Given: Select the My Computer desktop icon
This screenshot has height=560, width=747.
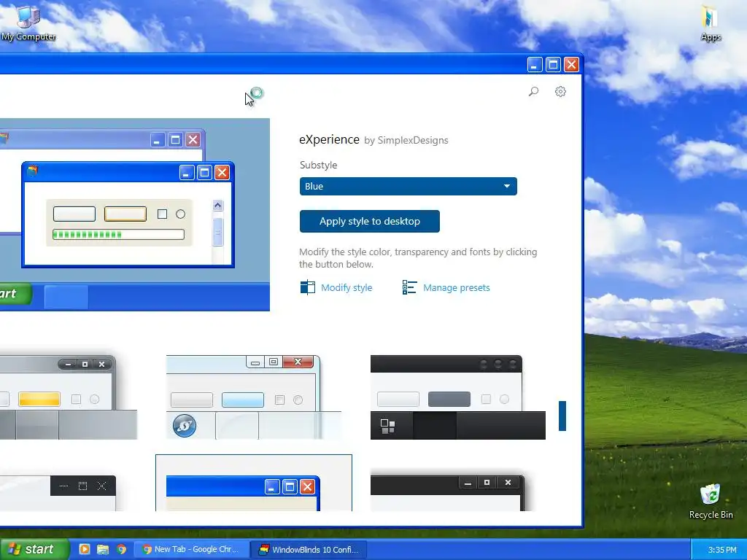Looking at the screenshot, I should (x=28, y=23).
